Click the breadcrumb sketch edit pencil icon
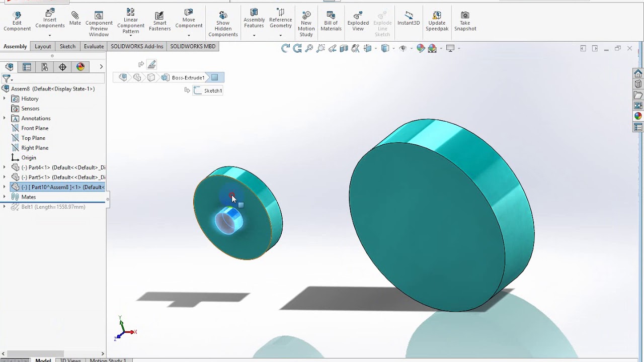The height and width of the screenshot is (362, 644). click(151, 64)
